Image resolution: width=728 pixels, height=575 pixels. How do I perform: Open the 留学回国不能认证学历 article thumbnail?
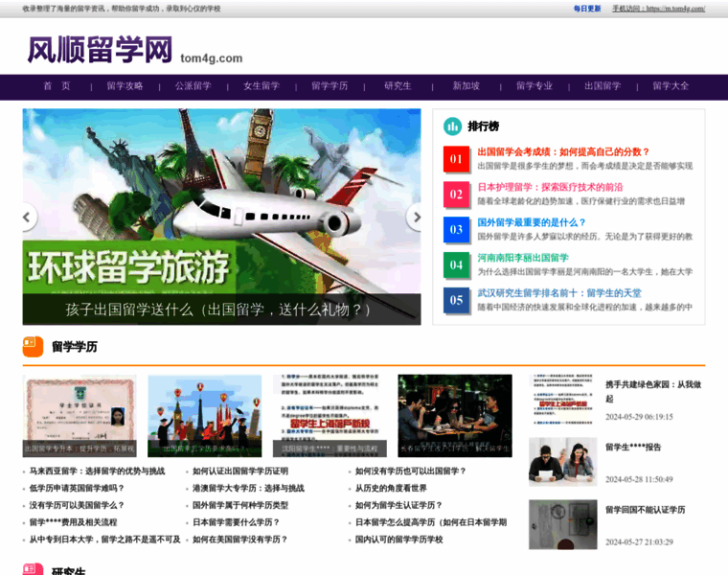[562, 524]
